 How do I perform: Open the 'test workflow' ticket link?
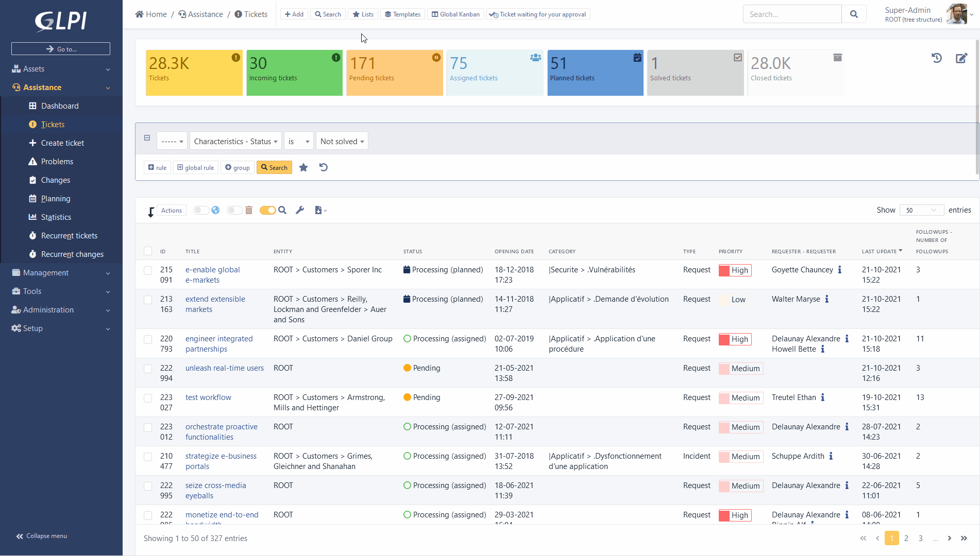[208, 397]
